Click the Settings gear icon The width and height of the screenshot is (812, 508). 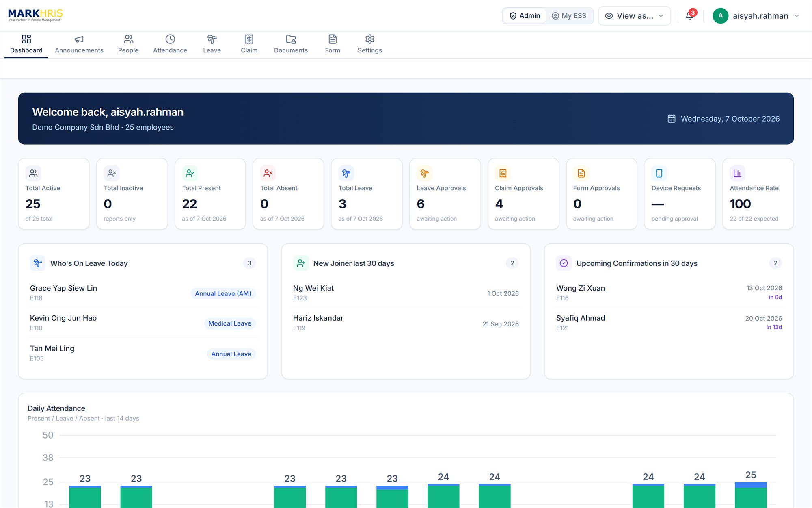tap(370, 39)
